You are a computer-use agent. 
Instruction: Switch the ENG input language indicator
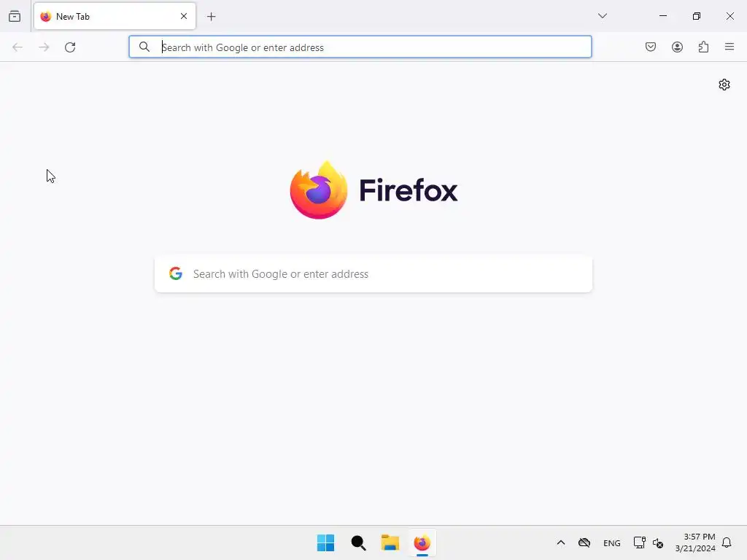click(612, 542)
